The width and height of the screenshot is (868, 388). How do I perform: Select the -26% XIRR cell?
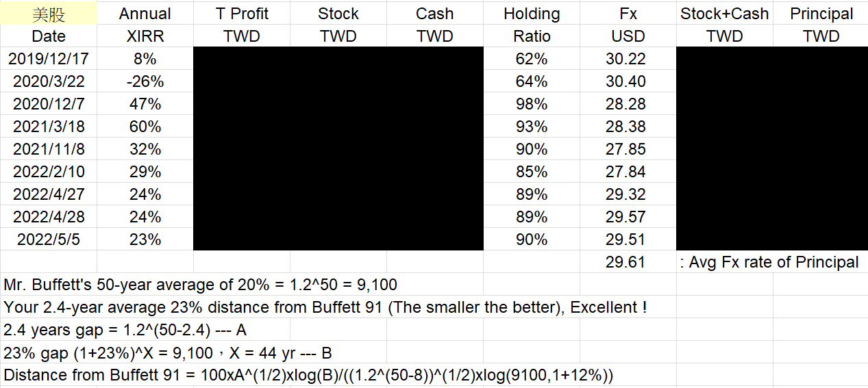(x=145, y=81)
